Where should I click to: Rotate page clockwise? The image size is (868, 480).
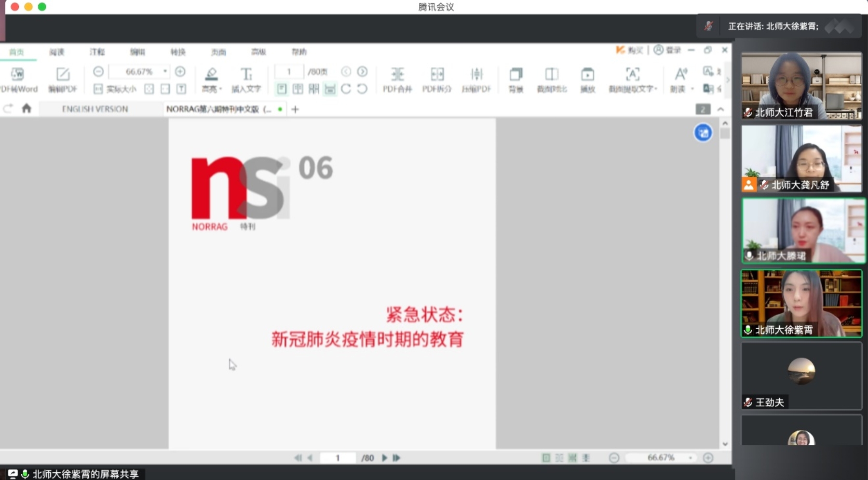pos(346,89)
